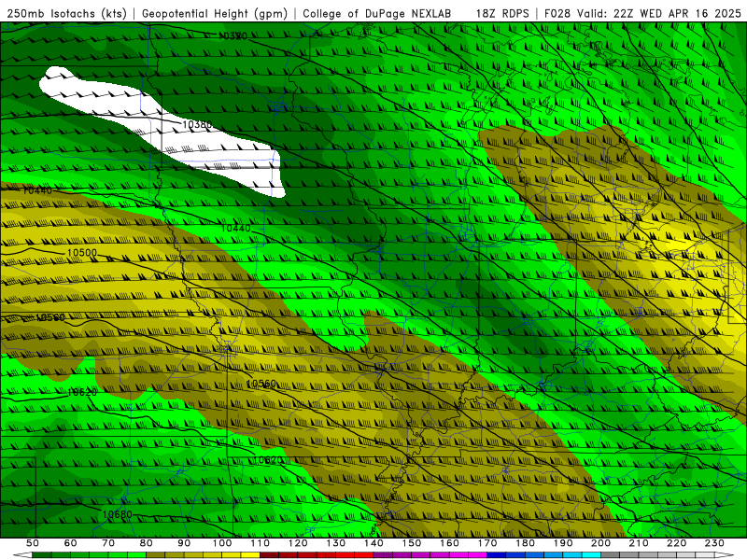Click the 10320 contour label near the top of the map
The width and height of the screenshot is (747, 560).
pyautogui.click(x=233, y=35)
